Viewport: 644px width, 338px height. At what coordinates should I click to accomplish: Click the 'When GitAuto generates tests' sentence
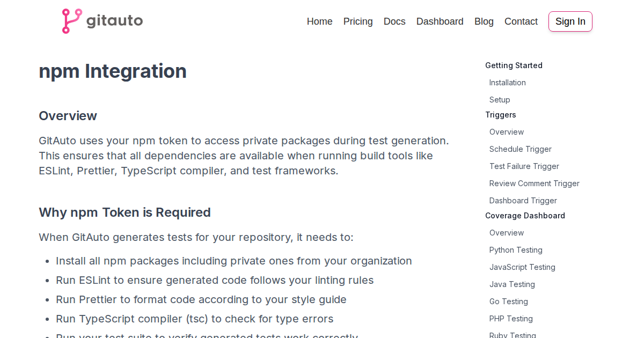coord(196,237)
